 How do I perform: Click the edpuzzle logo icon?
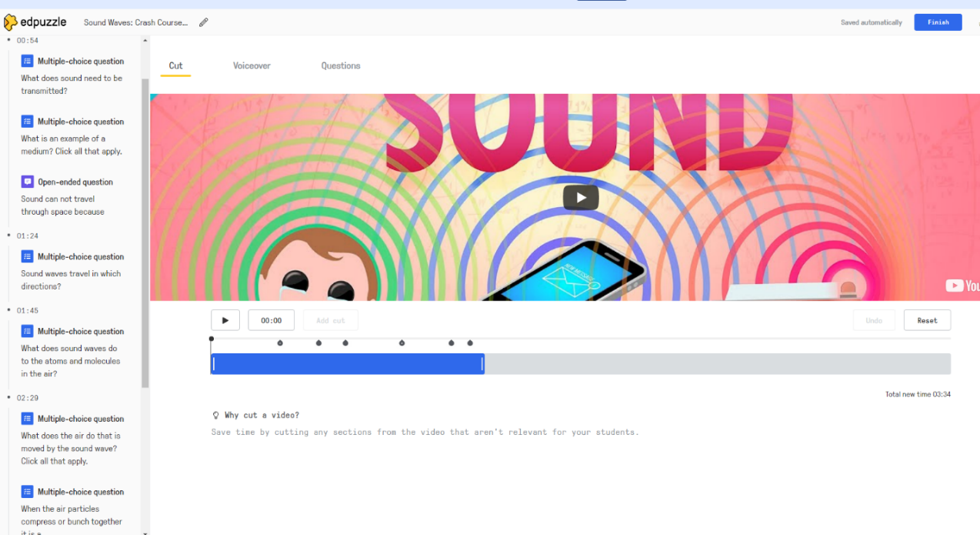point(10,22)
